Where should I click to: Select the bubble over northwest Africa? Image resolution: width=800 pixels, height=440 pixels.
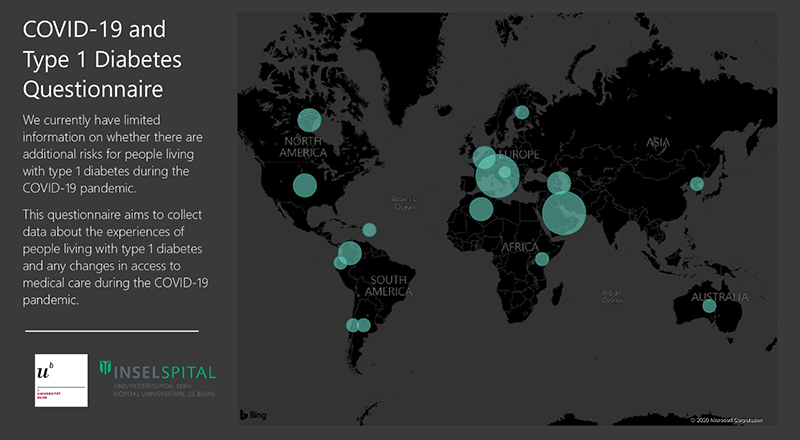point(481,209)
